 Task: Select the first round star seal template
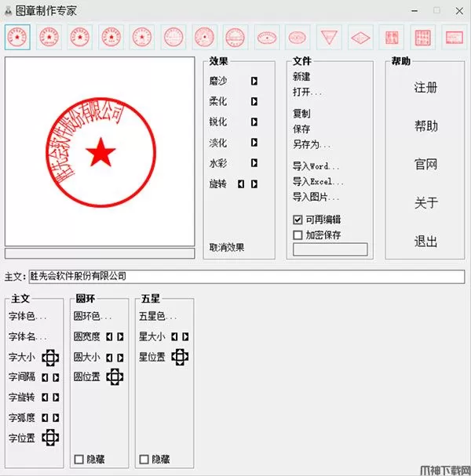[x=17, y=38]
